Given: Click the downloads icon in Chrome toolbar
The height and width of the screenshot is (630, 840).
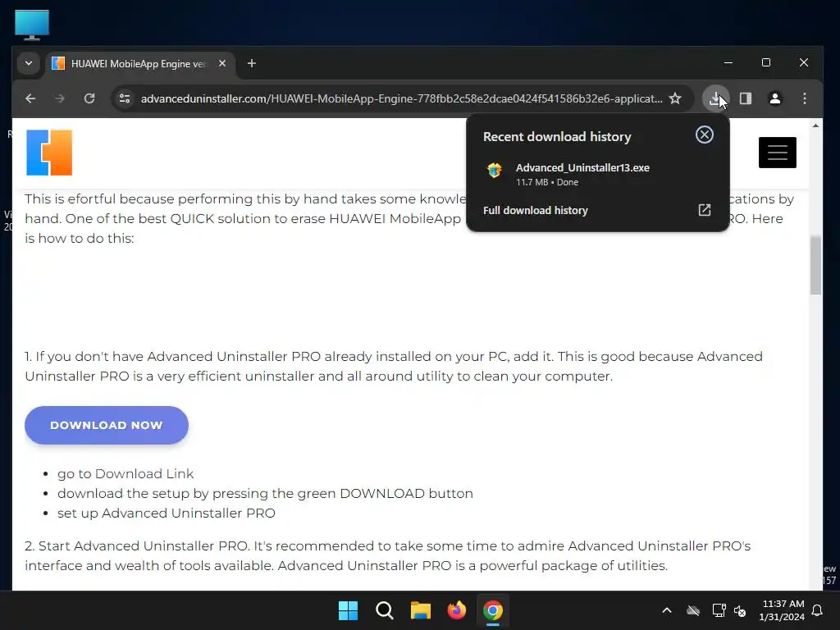Looking at the screenshot, I should 715,98.
